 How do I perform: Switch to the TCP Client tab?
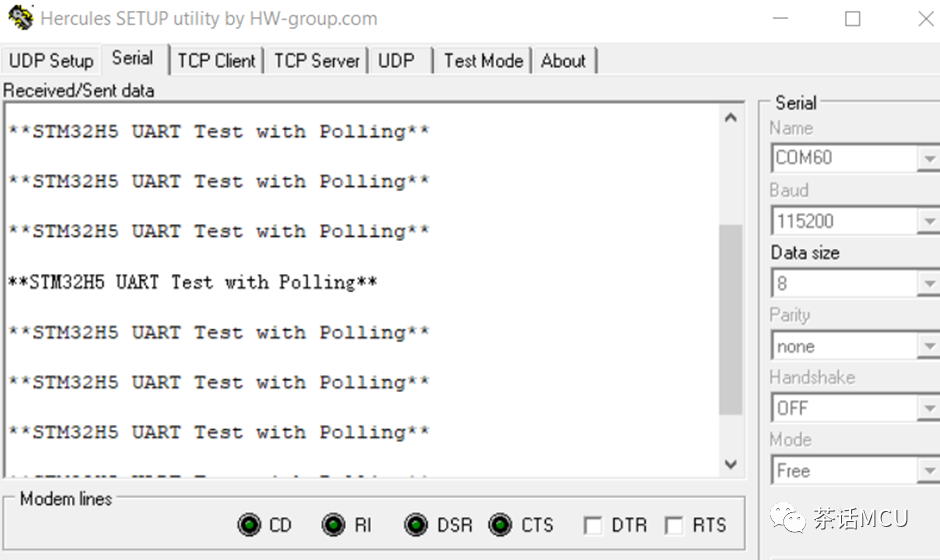(x=216, y=61)
